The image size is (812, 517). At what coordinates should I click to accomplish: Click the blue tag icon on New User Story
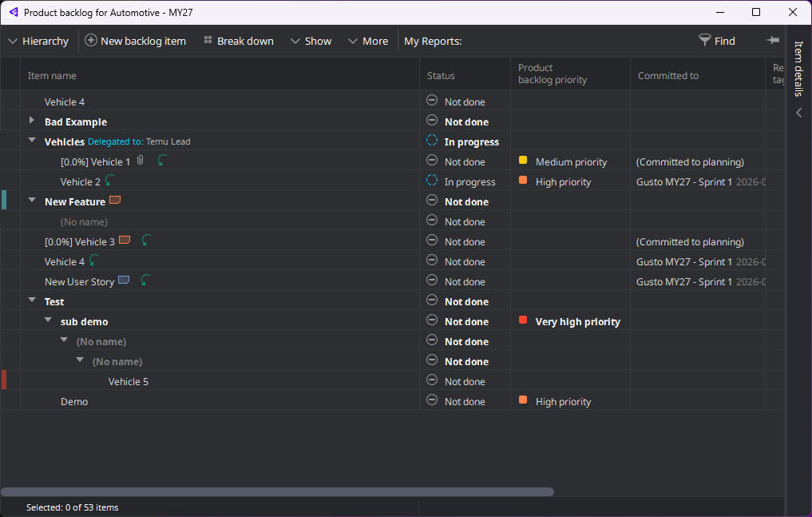tap(124, 280)
